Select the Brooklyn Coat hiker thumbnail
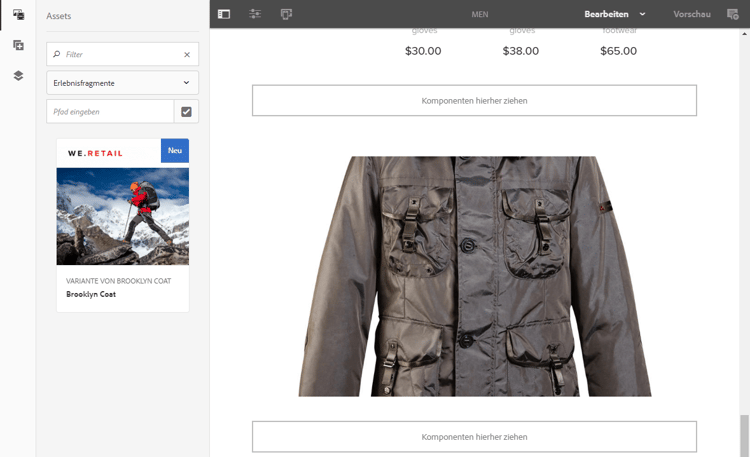The height and width of the screenshot is (457, 750). pyautogui.click(x=122, y=216)
